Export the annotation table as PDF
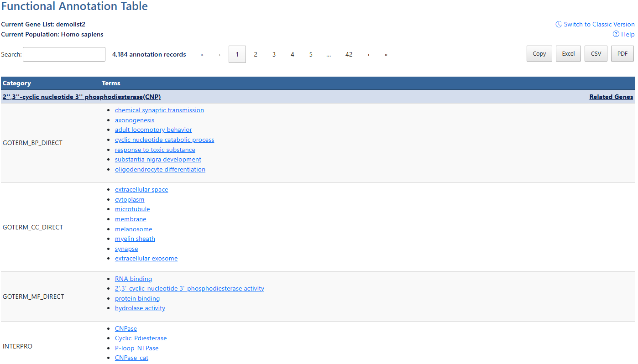The height and width of the screenshot is (364, 638). pos(622,53)
